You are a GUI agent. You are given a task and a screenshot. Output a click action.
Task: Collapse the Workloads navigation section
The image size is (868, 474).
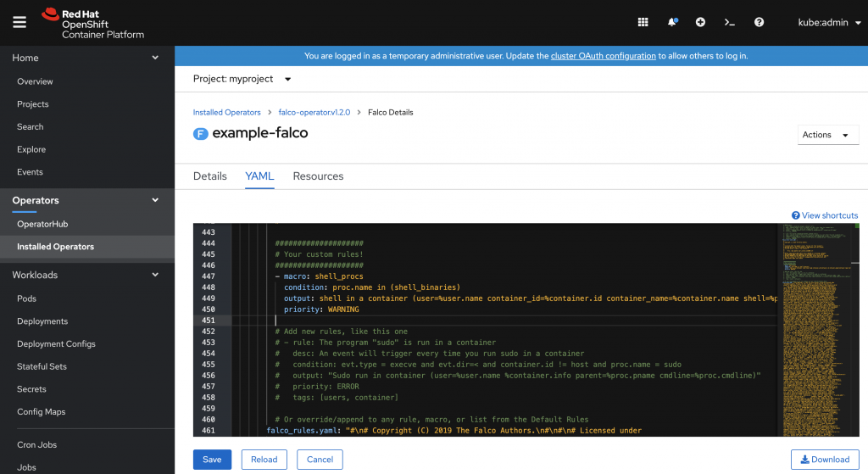[87, 275]
